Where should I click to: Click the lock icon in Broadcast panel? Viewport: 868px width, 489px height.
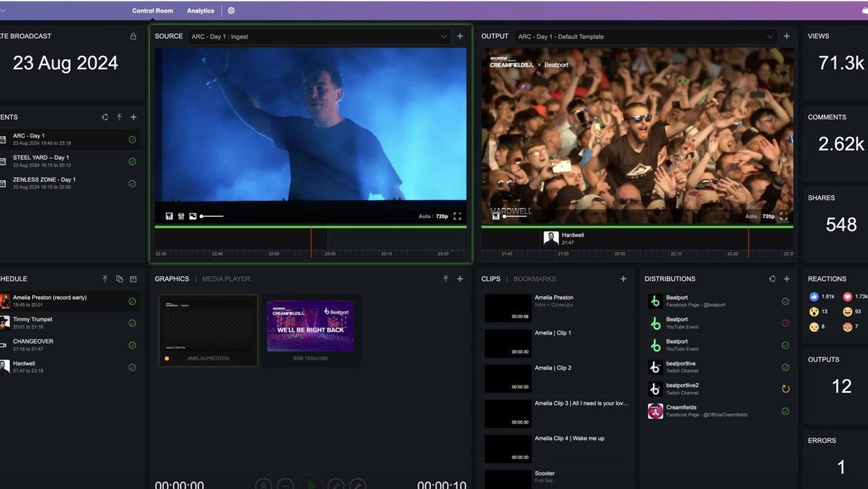[133, 37]
